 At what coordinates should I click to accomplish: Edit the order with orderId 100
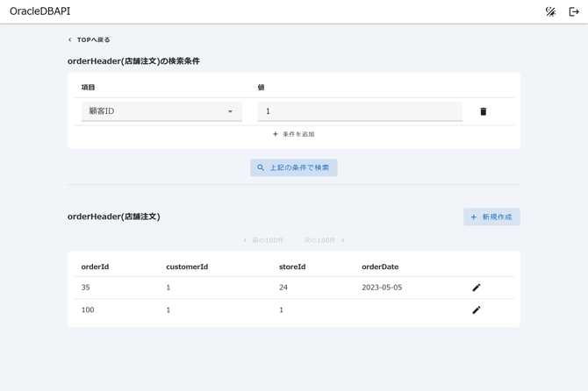tap(477, 309)
